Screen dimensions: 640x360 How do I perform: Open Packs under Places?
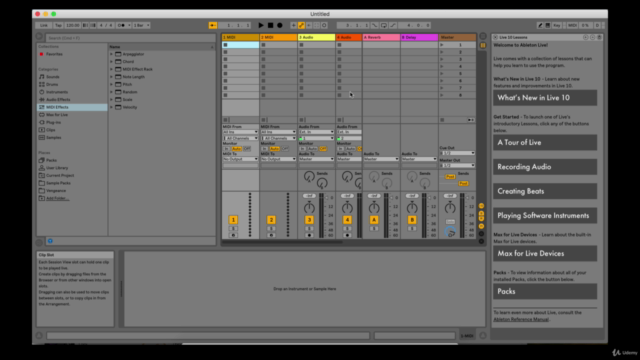[x=51, y=160]
